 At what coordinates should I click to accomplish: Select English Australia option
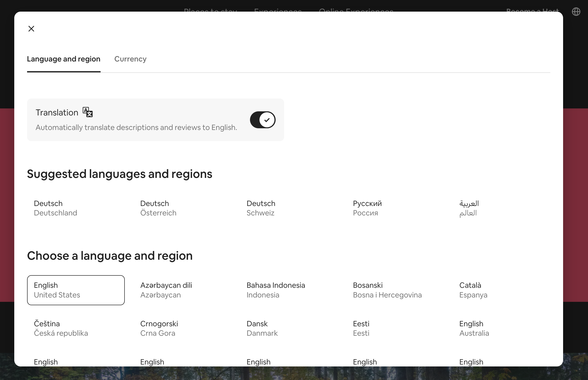pyautogui.click(x=474, y=328)
